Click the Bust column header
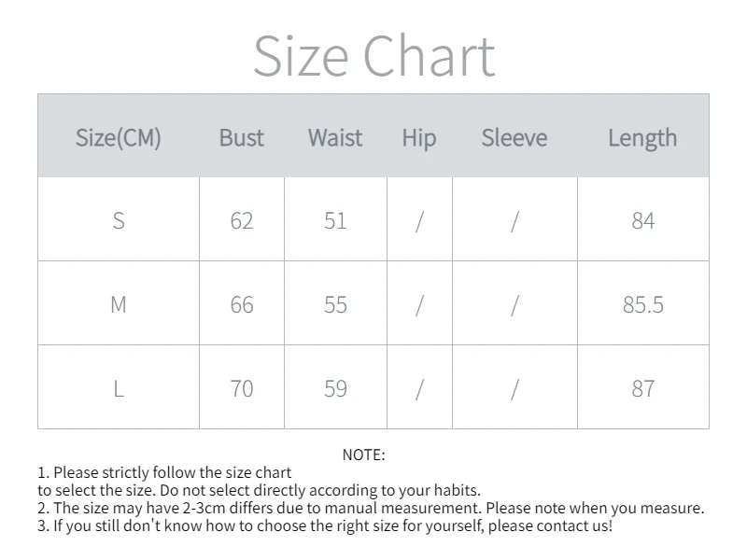Screen dimensions: 747x560 [x=242, y=138]
